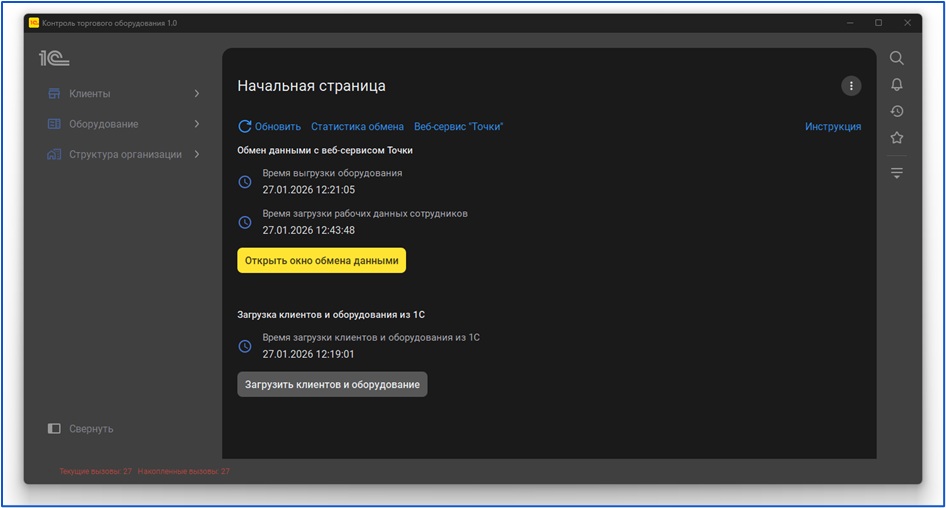Click Накопленные вызовы: 27 status text
946x508 pixels.
click(183, 471)
